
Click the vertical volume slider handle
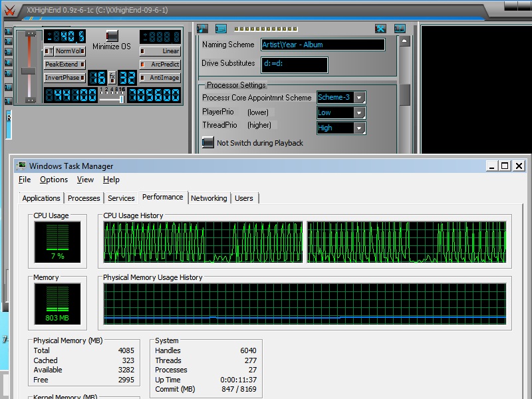(x=29, y=71)
